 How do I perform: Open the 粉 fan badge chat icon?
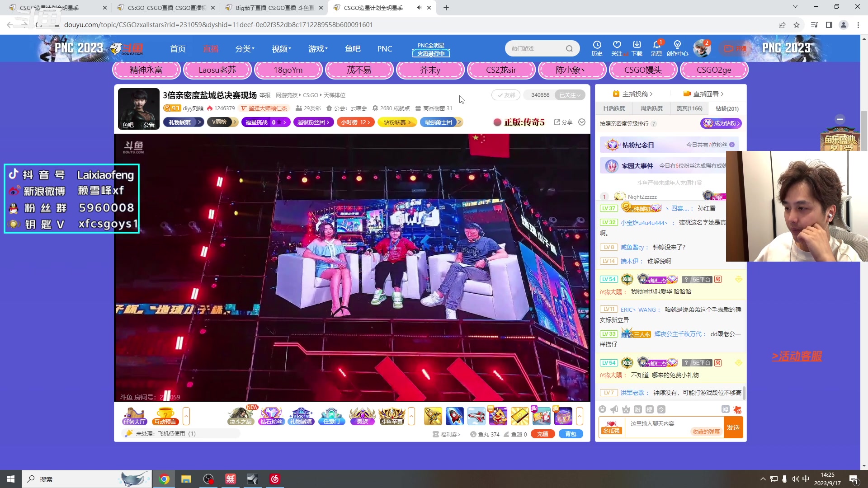point(637,409)
